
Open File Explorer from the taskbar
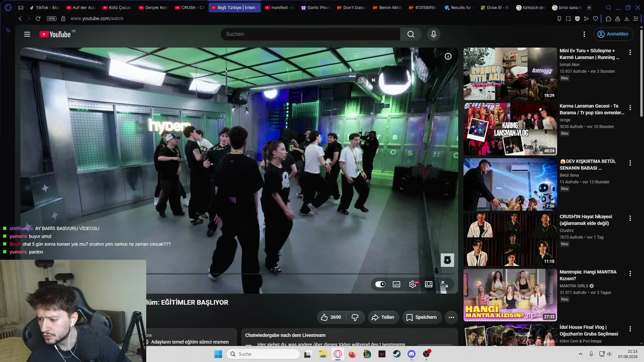click(x=323, y=354)
